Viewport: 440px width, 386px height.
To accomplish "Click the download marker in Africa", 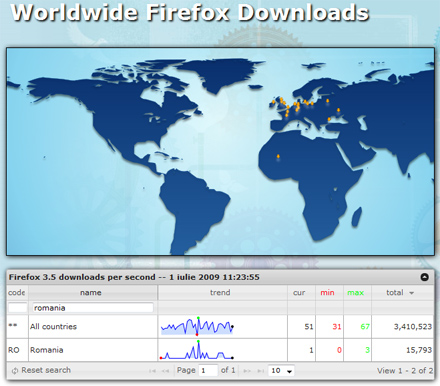I will 278,156.
